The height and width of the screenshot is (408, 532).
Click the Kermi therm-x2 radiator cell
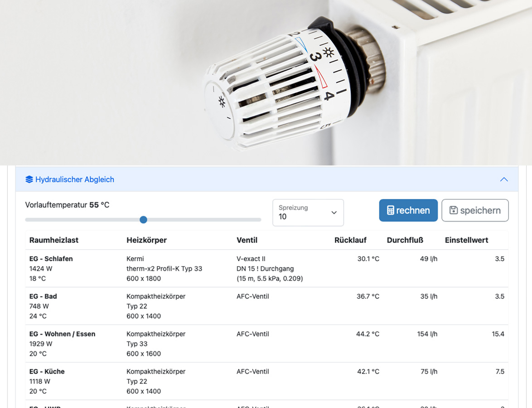[164, 268]
